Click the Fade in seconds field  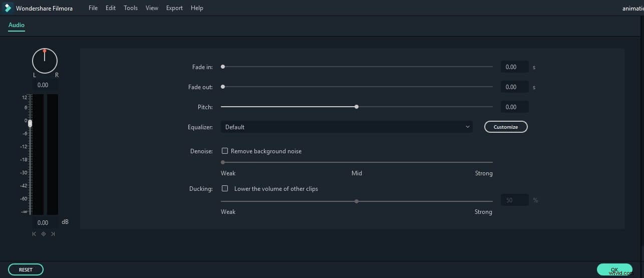(514, 67)
